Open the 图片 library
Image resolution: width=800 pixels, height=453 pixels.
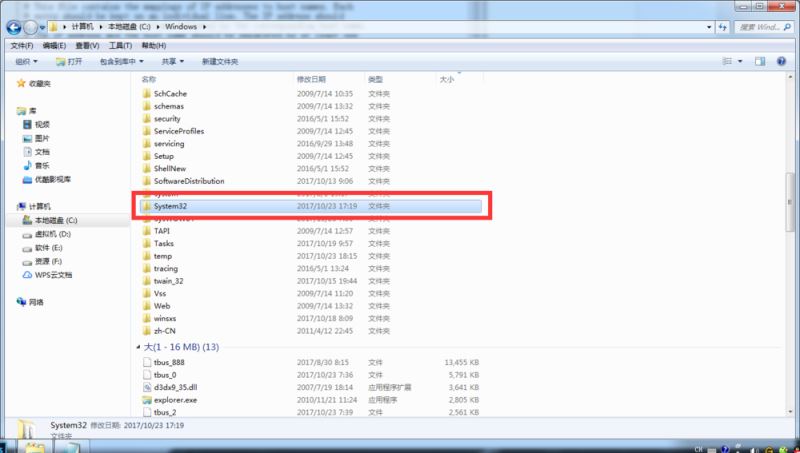coord(42,138)
